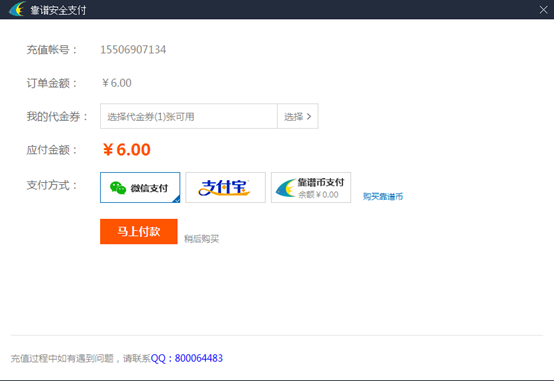Click the 稍后购买 buy later link
Image resolution: width=554 pixels, height=381 pixels.
pos(201,239)
